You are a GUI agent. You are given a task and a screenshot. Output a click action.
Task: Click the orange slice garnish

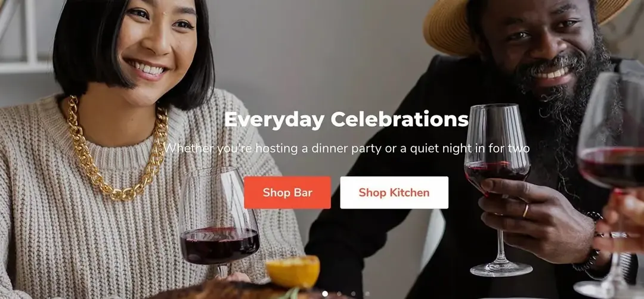tap(293, 270)
